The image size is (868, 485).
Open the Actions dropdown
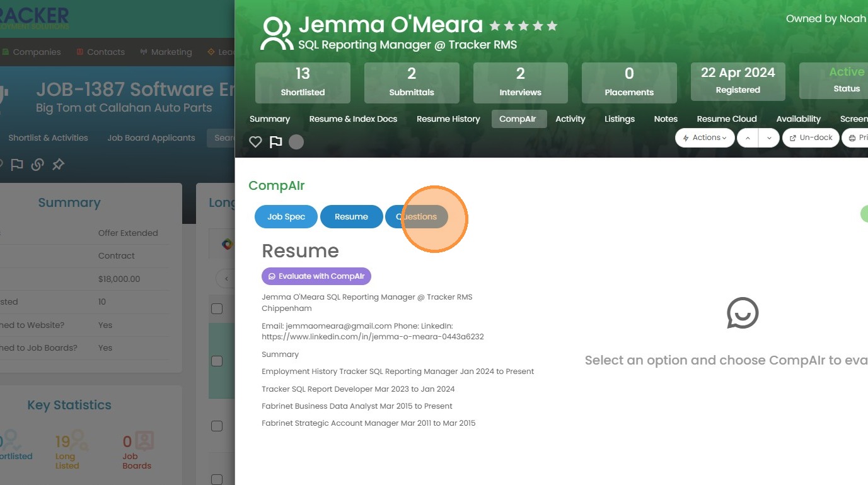pos(705,137)
